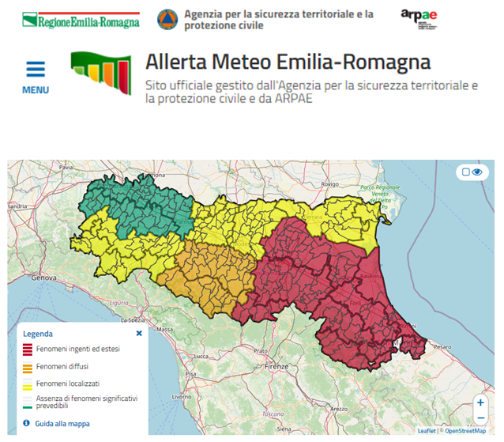Click the Allerta Meteo colored bars logo
504x442 pixels.
tap(101, 74)
